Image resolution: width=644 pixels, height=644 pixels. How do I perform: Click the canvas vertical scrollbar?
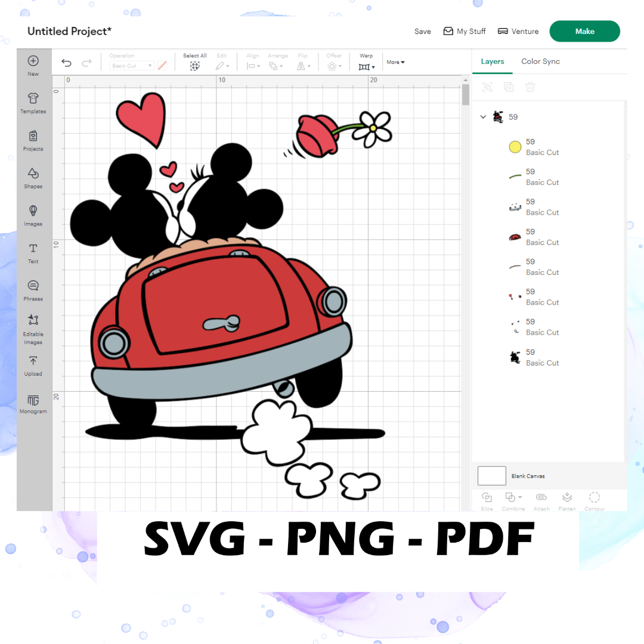click(x=465, y=94)
